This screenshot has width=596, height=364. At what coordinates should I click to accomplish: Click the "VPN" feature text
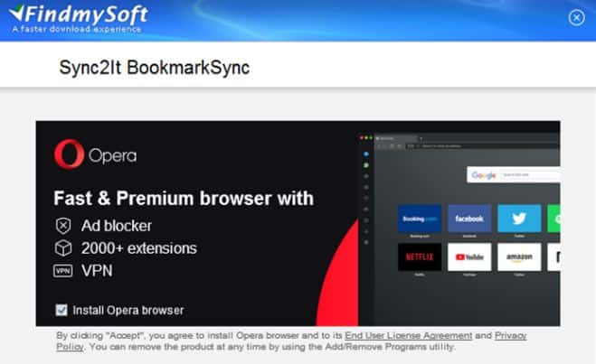click(x=97, y=271)
